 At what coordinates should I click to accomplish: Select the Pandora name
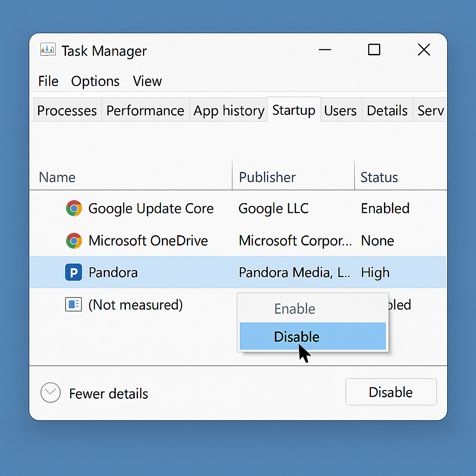point(113,272)
